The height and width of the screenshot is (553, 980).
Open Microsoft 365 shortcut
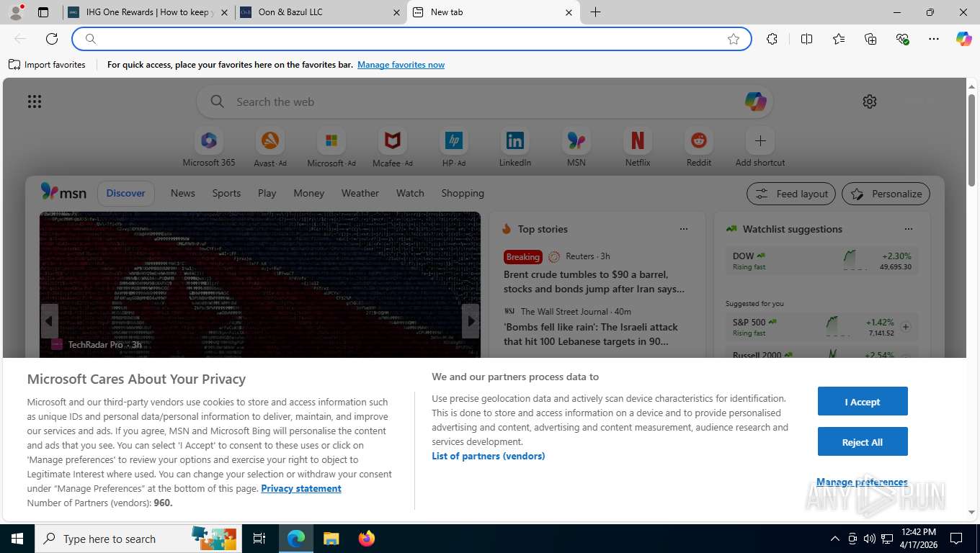[209, 148]
